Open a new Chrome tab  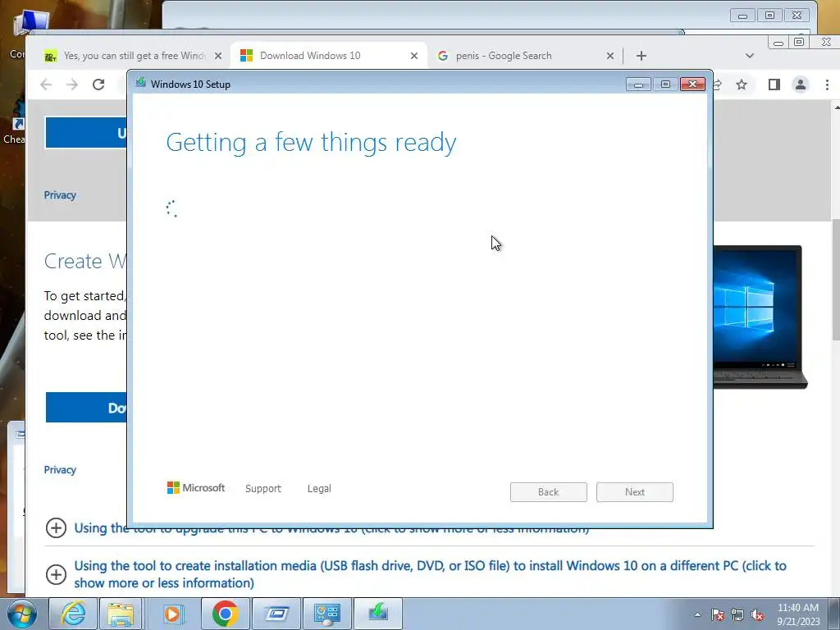point(641,56)
